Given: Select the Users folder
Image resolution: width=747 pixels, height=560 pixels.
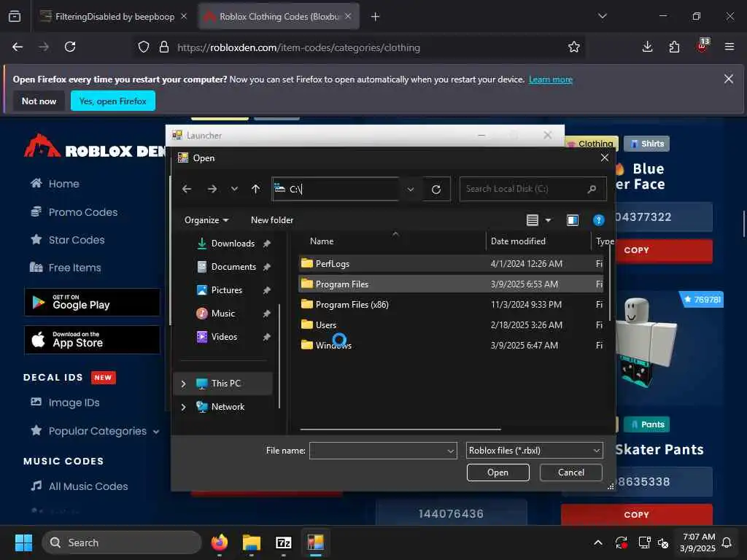Looking at the screenshot, I should click(x=326, y=325).
